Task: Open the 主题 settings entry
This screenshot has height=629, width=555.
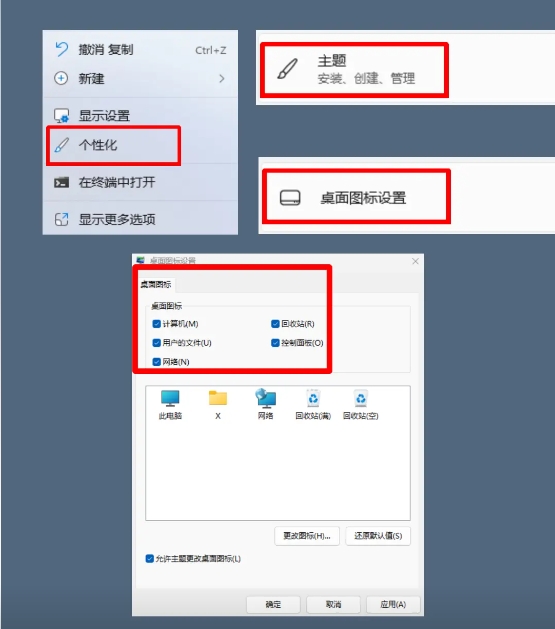Action: (354, 70)
